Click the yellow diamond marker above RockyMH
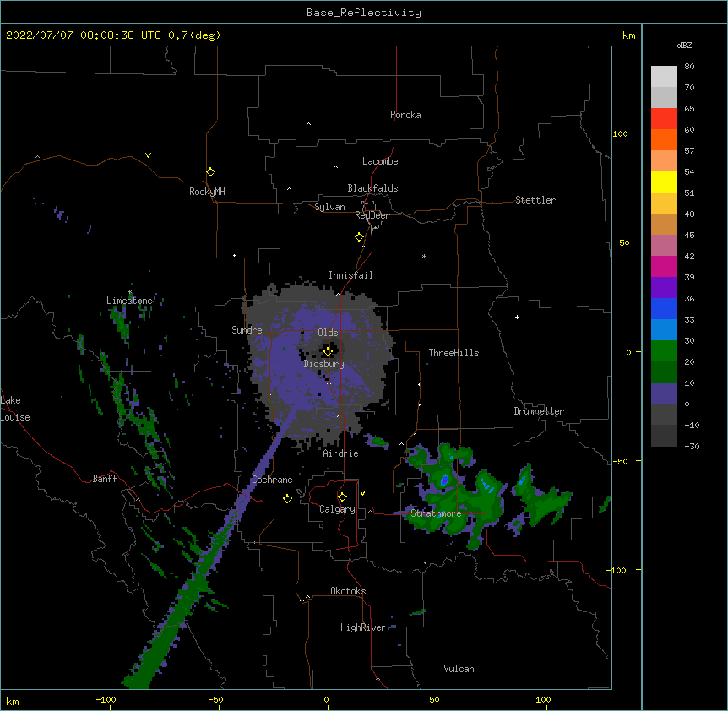 pyautogui.click(x=210, y=172)
